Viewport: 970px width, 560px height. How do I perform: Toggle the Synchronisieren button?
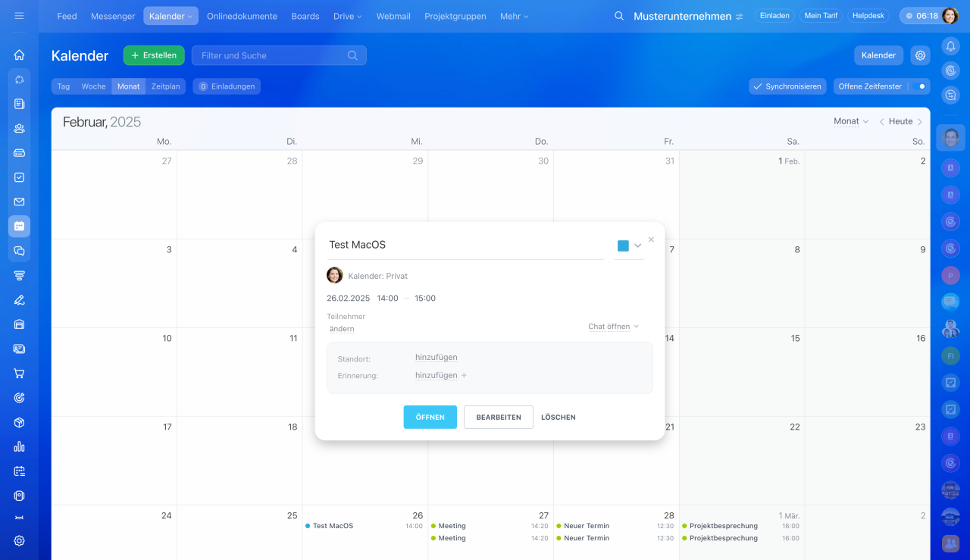click(x=787, y=86)
